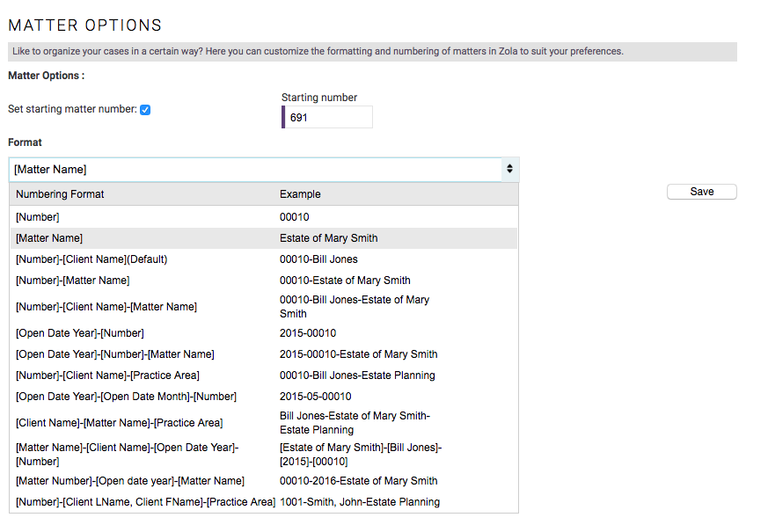Select the [Number] format option
This screenshot has width=768, height=532.
(x=264, y=217)
